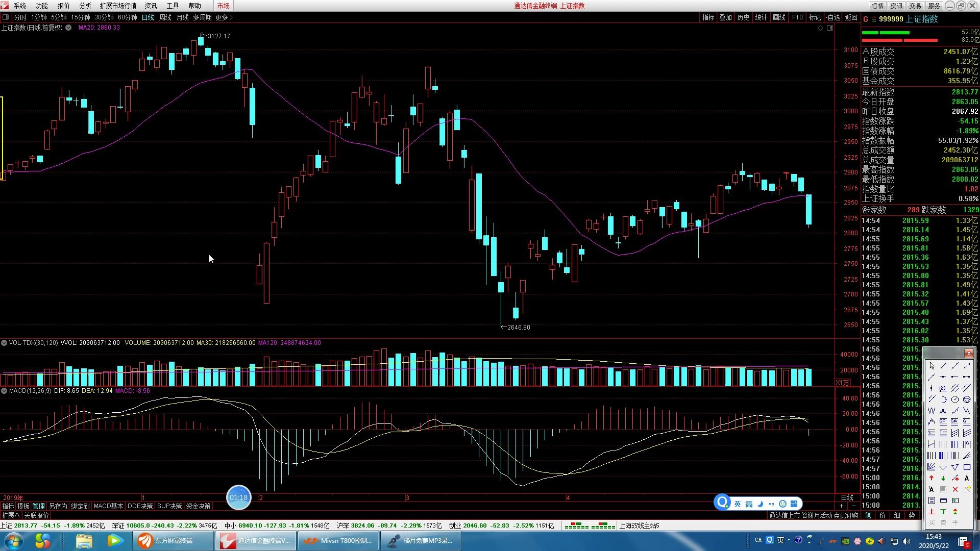Click the Windows Start button
This screenshot has width=980, height=551.
tap(14, 540)
